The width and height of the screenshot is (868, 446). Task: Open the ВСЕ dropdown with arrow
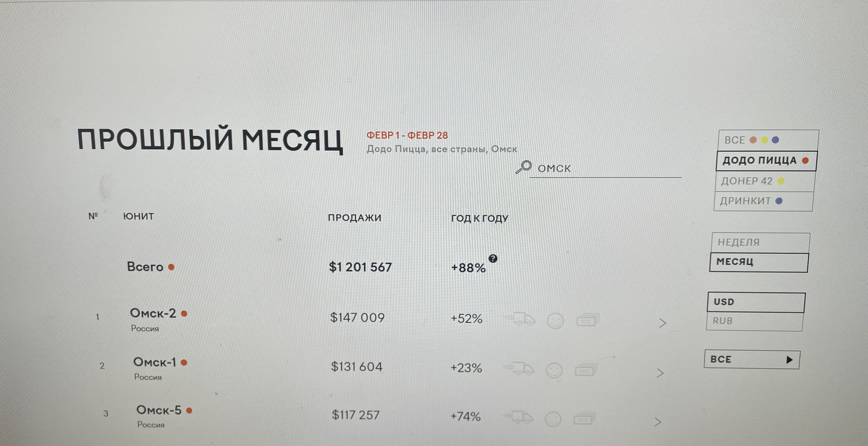click(x=751, y=359)
